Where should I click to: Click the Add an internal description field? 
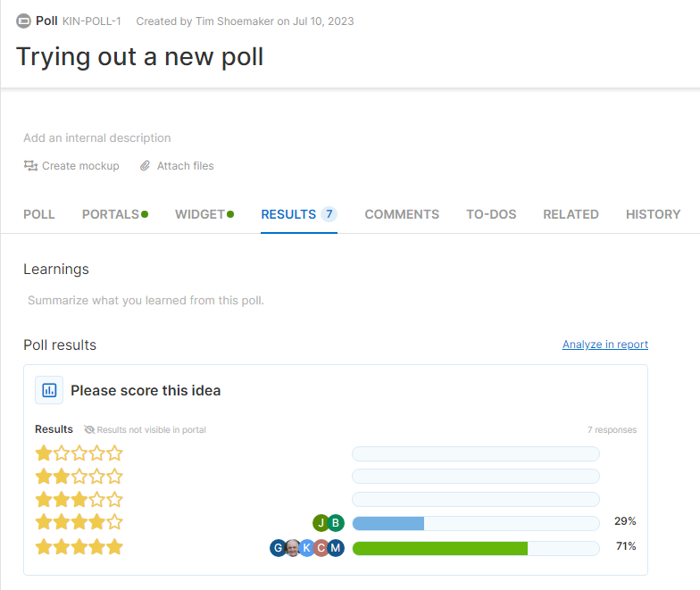coord(97,138)
